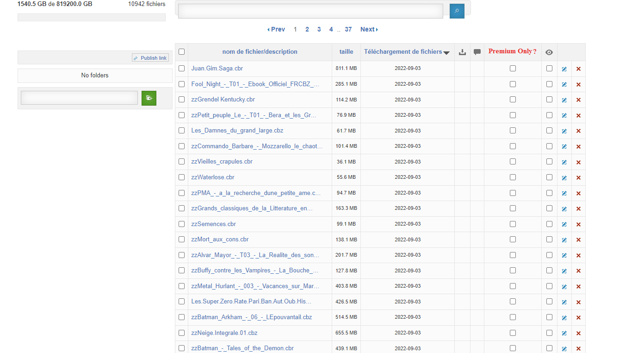Viewport: 644px width, 353px height.
Task: Click the new folder name input field
Action: 80,98
